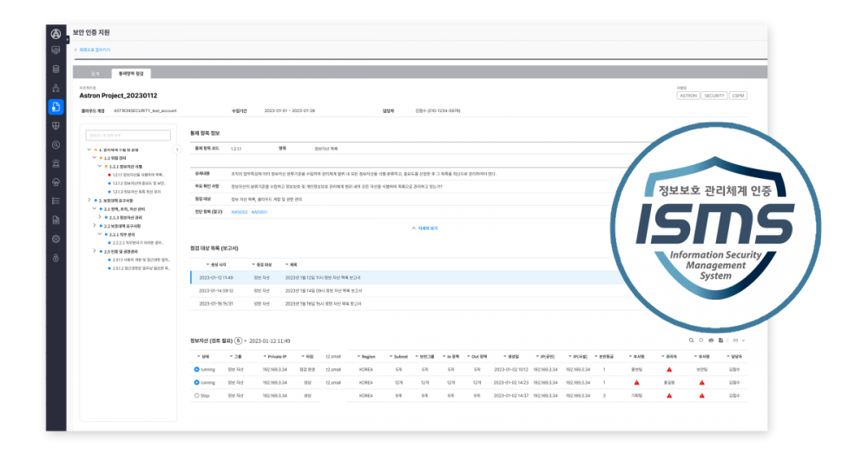Click the asset table search icon
The height and width of the screenshot is (456, 868).
tap(691, 340)
